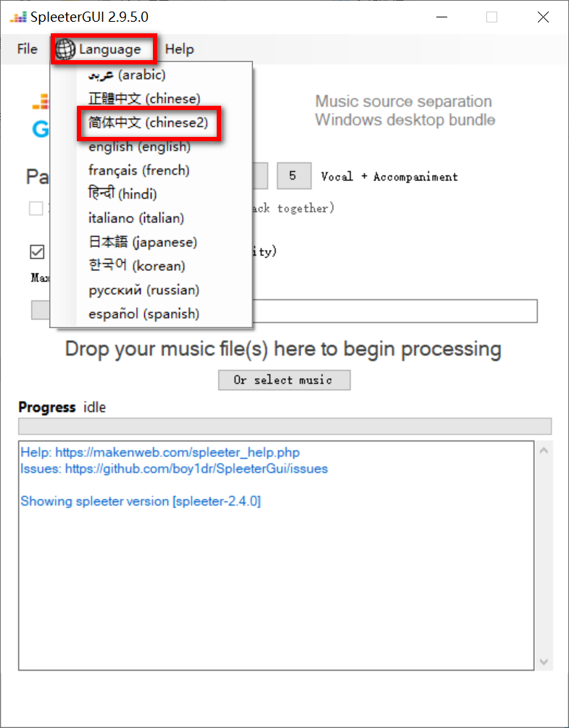The image size is (569, 728).
Task: Select 简体中文 (chinese2) language
Action: [149, 122]
